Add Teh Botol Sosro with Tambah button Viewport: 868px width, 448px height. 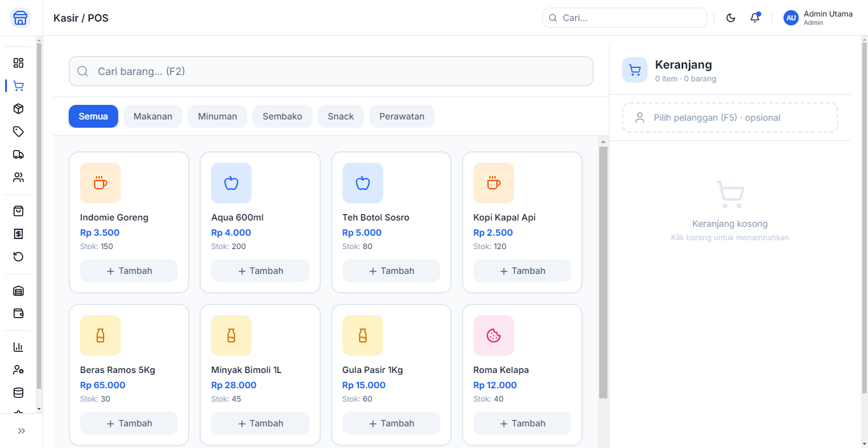[391, 271]
